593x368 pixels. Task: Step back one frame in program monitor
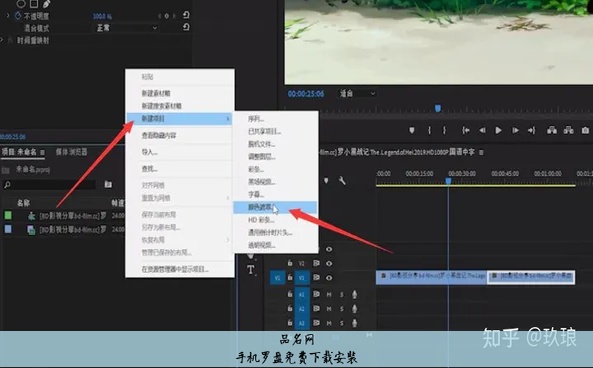(482, 130)
